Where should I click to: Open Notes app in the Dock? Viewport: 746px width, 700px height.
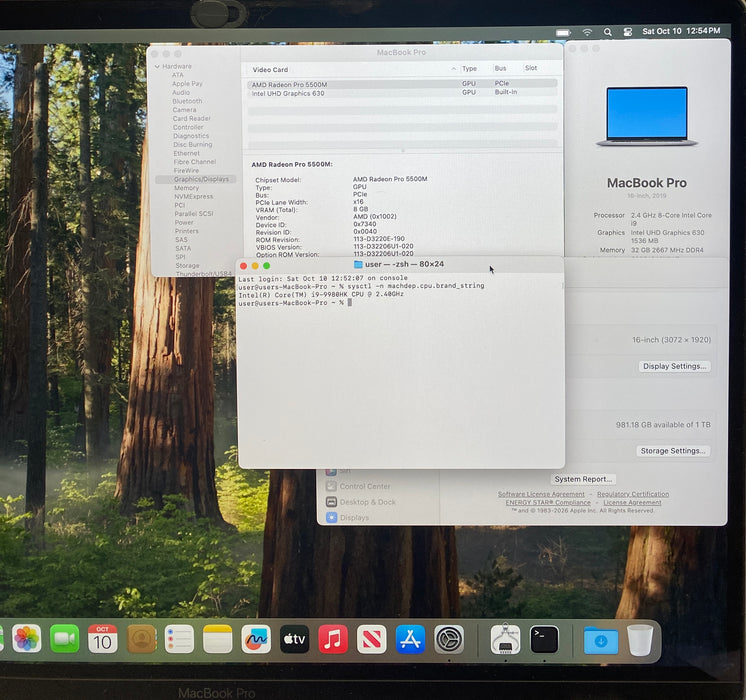[x=217, y=639]
